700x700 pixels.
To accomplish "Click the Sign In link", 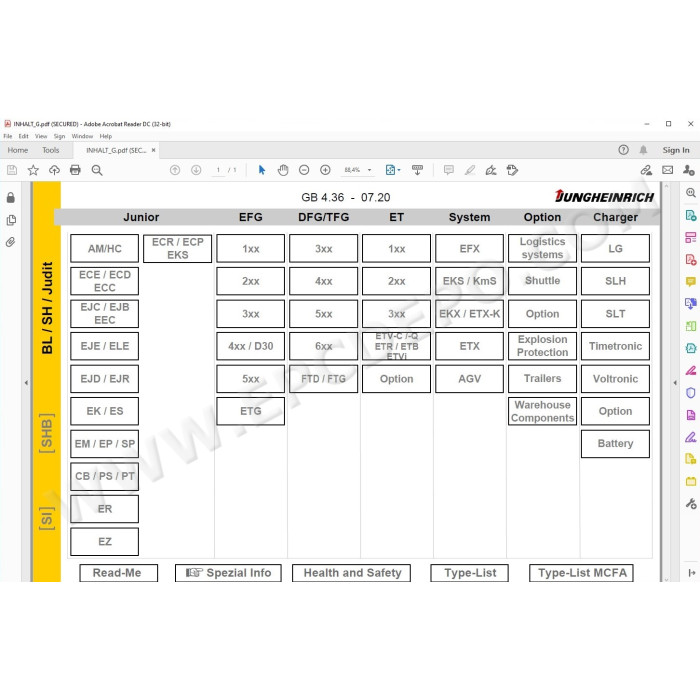I will pyautogui.click(x=676, y=150).
